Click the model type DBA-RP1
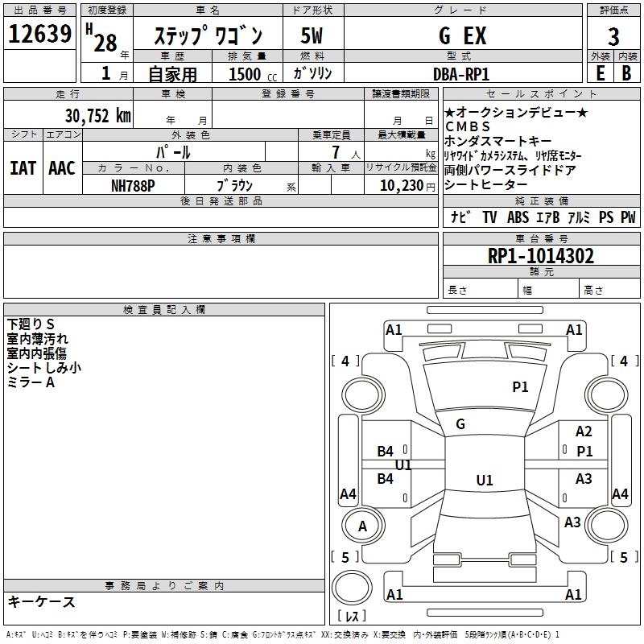 tap(462, 73)
